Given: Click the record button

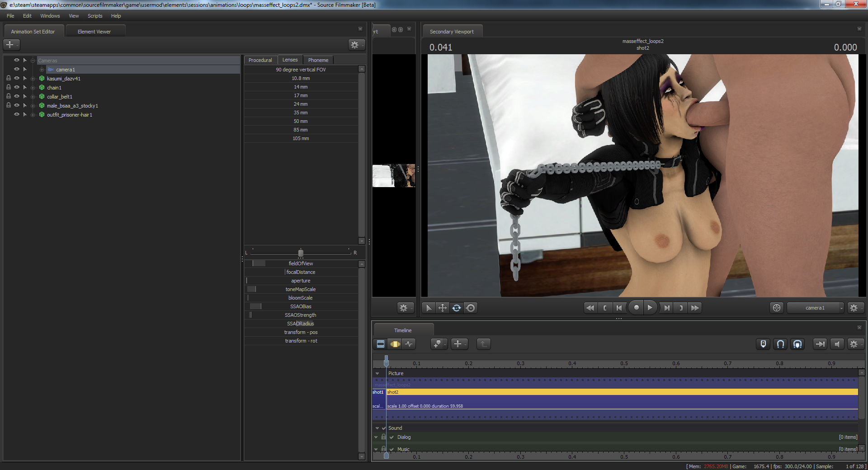Looking at the screenshot, I should pos(637,308).
